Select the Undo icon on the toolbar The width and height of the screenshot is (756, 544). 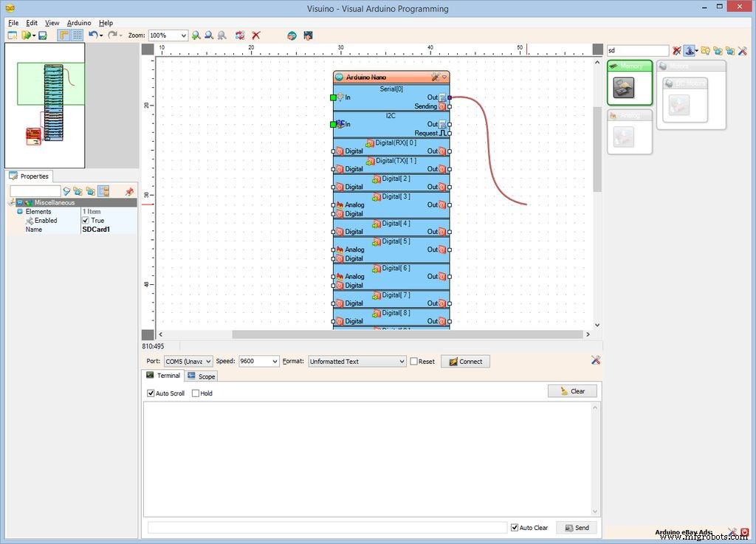93,35
